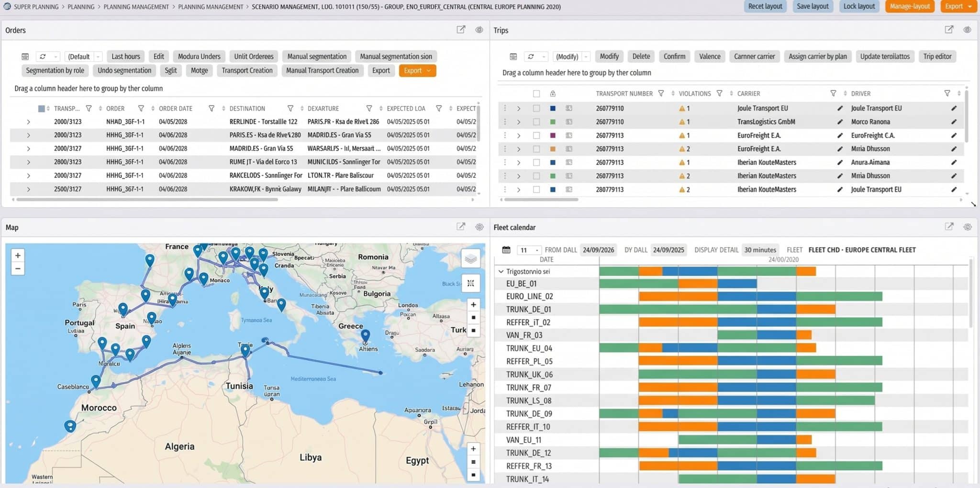This screenshot has height=488, width=980.
Task: Expand order row with destination KRAKOW,FK
Action: click(x=29, y=189)
